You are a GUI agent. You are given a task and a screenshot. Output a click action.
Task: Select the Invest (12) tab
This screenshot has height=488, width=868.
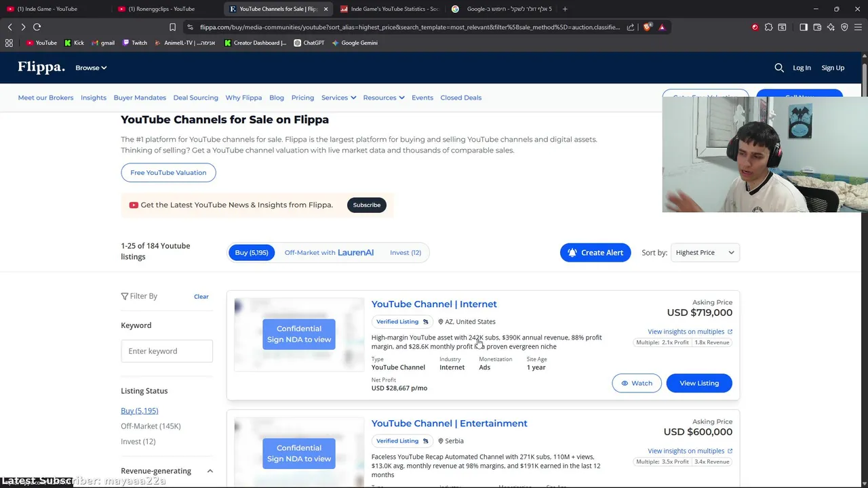(x=406, y=252)
